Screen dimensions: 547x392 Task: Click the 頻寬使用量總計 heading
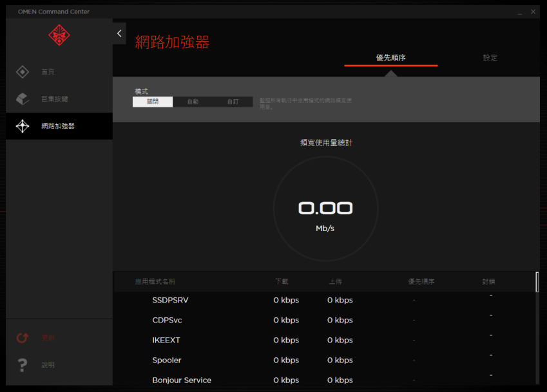pos(326,142)
